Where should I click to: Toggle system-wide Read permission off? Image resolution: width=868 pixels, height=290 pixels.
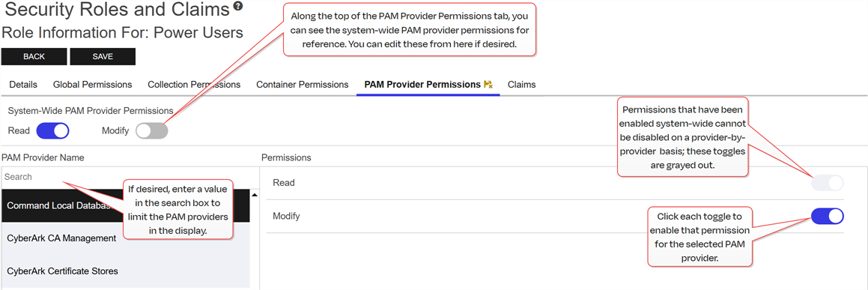(x=52, y=130)
